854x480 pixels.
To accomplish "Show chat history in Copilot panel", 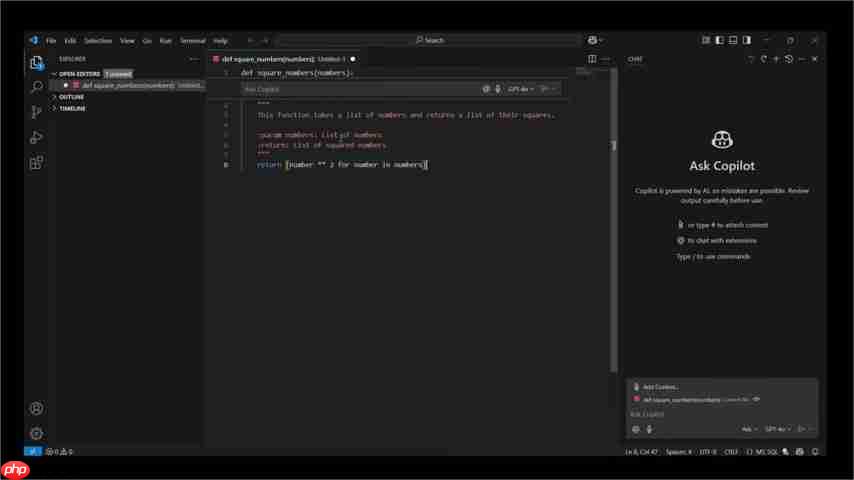I will 789,59.
